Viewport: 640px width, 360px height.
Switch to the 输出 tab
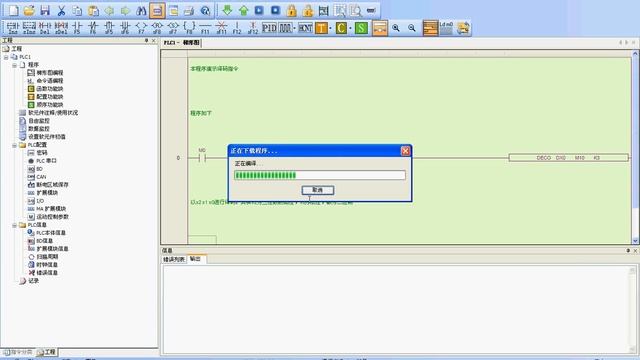196,259
